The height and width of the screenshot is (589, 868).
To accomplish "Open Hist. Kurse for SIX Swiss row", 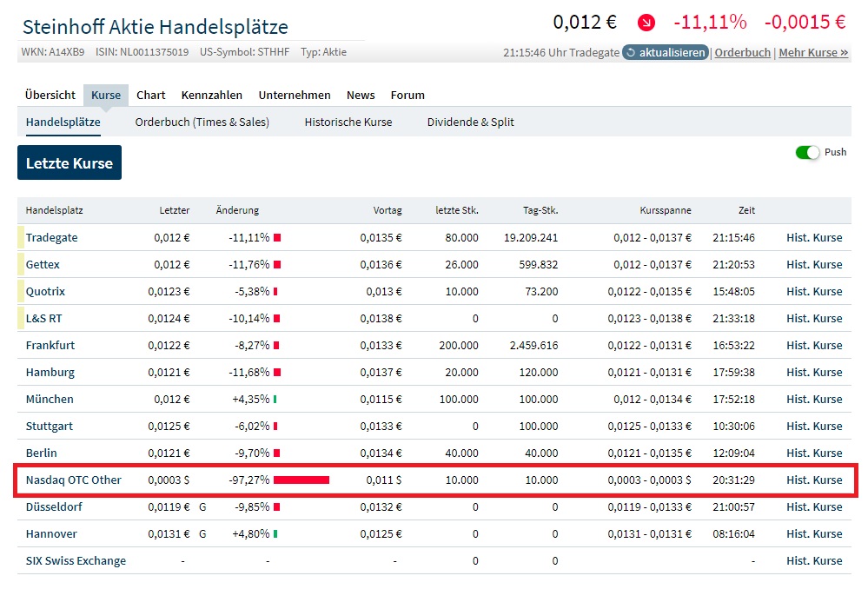I will click(x=814, y=561).
